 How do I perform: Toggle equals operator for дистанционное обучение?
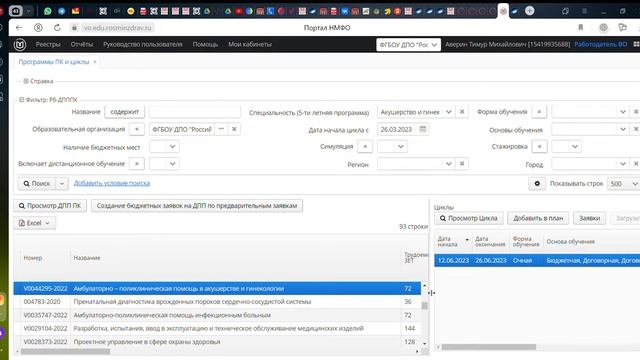pyautogui.click(x=137, y=164)
